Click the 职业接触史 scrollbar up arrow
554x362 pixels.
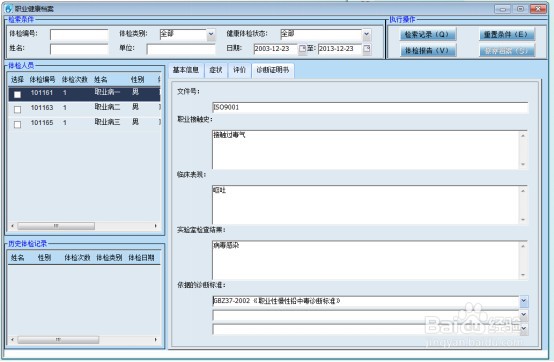coord(523,136)
